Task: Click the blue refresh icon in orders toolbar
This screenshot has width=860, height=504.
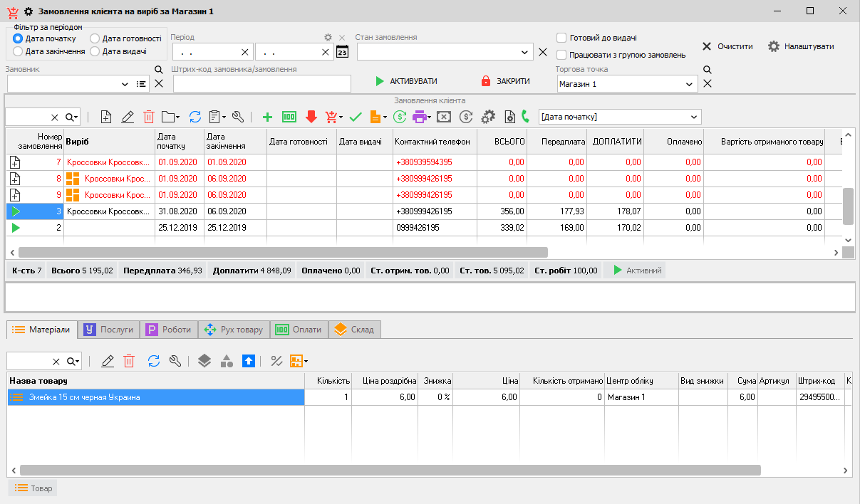Action: [195, 117]
